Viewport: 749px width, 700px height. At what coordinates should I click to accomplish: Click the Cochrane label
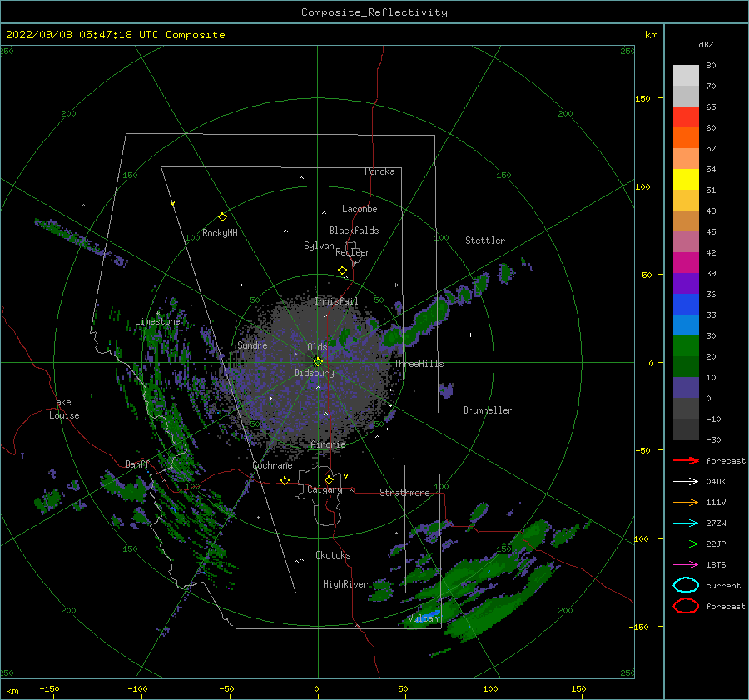272,465
